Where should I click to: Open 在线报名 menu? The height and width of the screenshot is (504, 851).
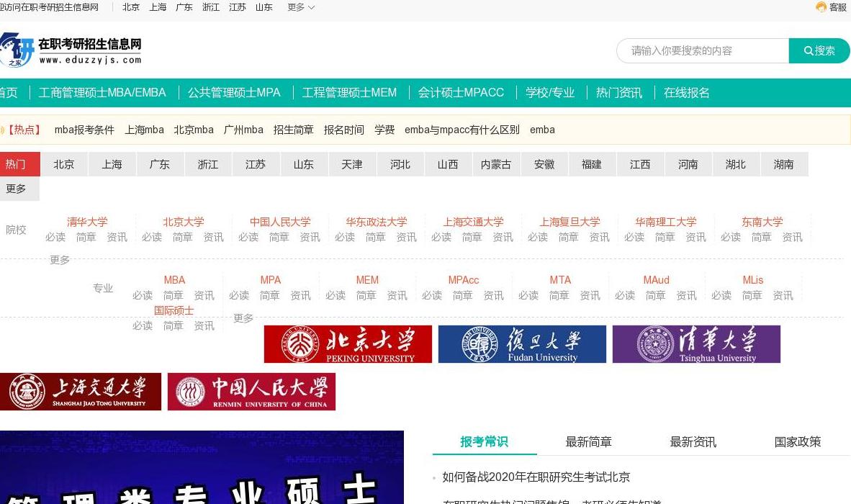pyautogui.click(x=687, y=93)
